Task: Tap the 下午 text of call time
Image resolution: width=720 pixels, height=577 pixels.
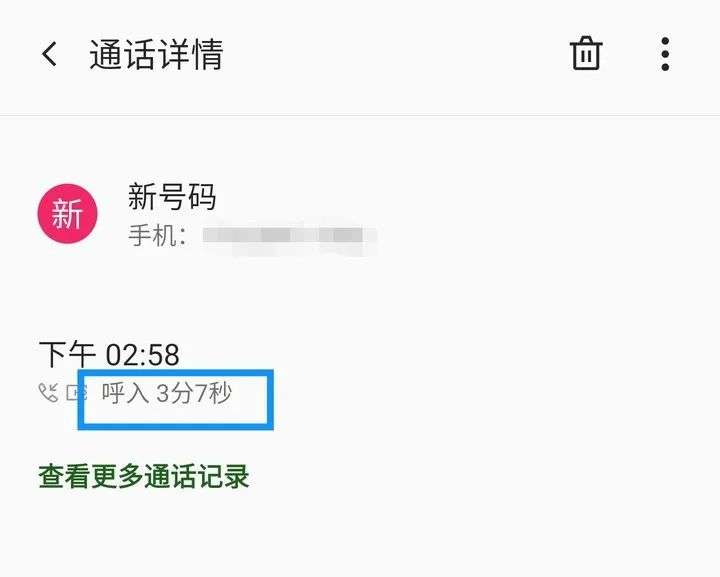Action: pyautogui.click(x=67, y=354)
